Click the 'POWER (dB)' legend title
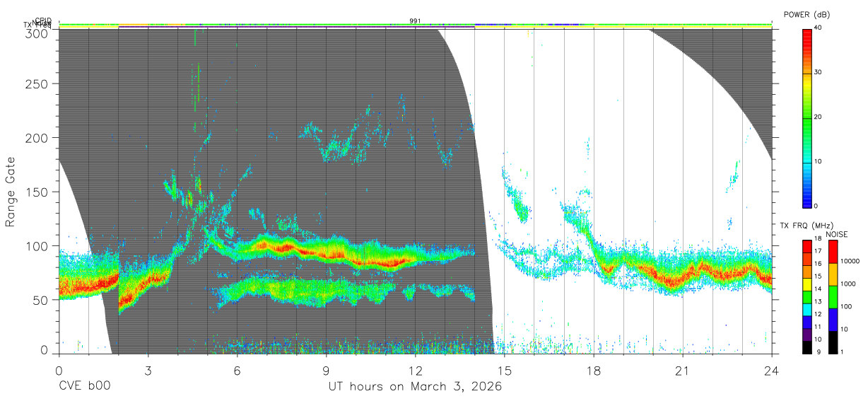Screen dimensions: 868x401 click(x=806, y=14)
